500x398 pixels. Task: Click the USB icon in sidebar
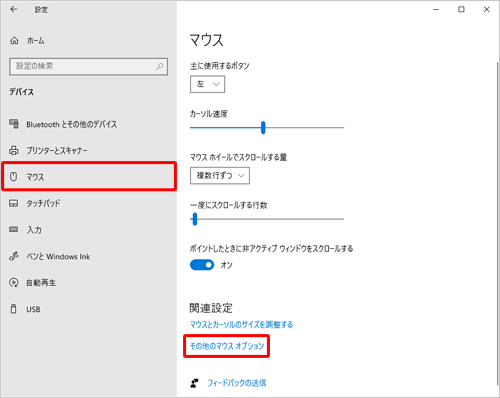pos(13,309)
